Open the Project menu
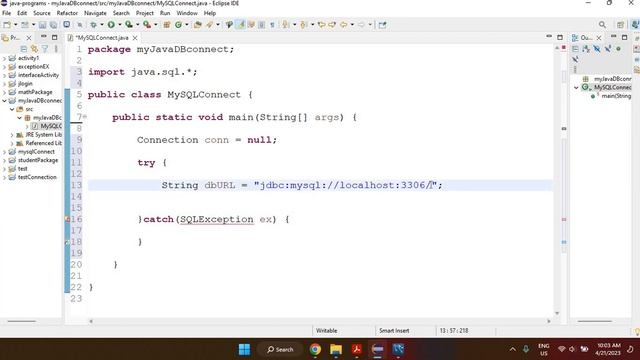The width and height of the screenshot is (640, 360). coord(144,13)
